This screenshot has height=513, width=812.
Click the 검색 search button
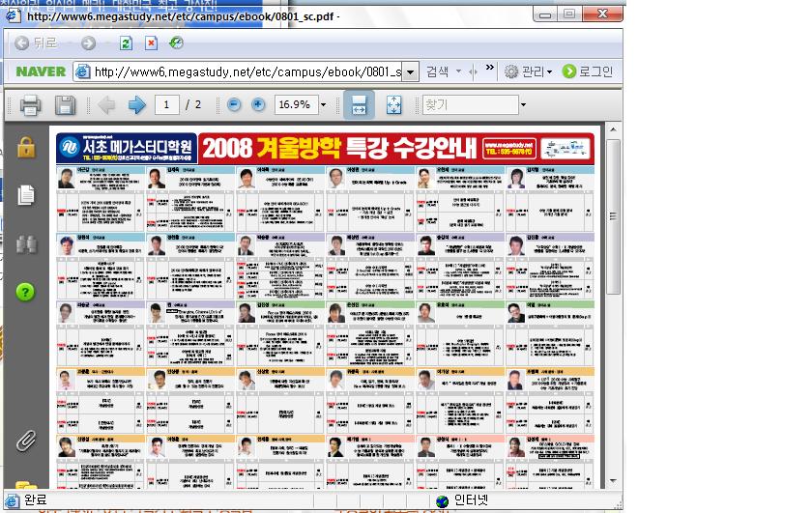[437, 71]
